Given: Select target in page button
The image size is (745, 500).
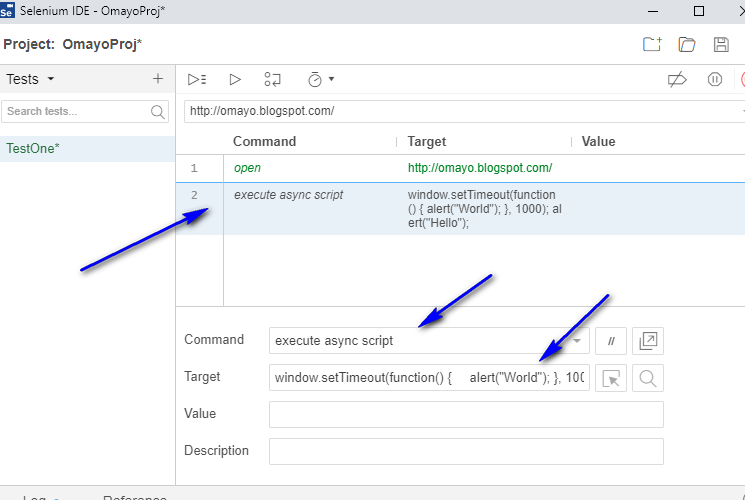Looking at the screenshot, I should 611,378.
